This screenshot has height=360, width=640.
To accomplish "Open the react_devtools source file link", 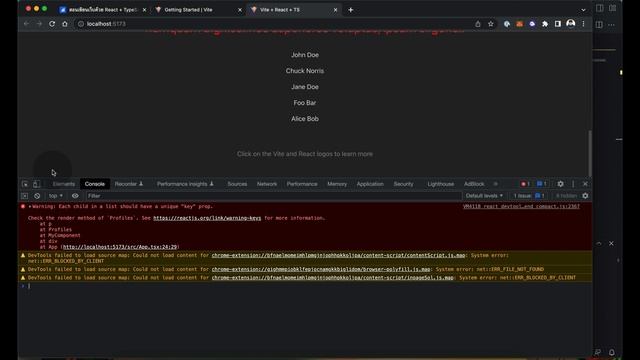I will [x=521, y=207].
